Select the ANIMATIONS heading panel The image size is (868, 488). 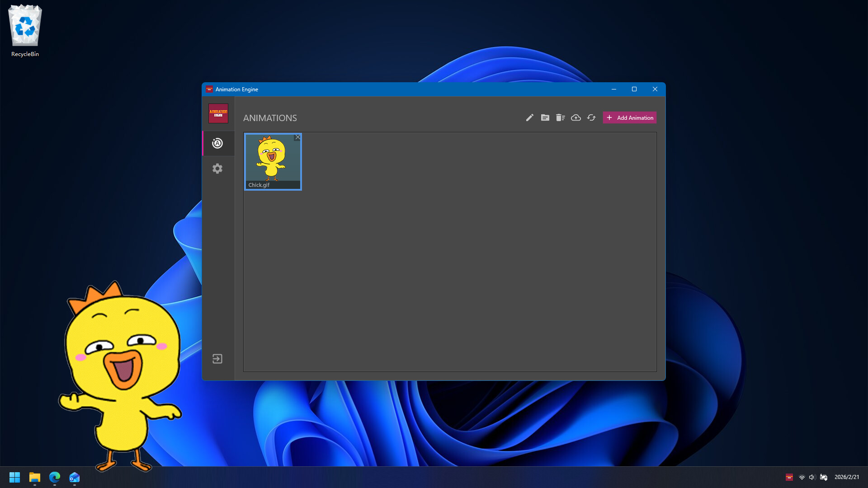pos(270,118)
